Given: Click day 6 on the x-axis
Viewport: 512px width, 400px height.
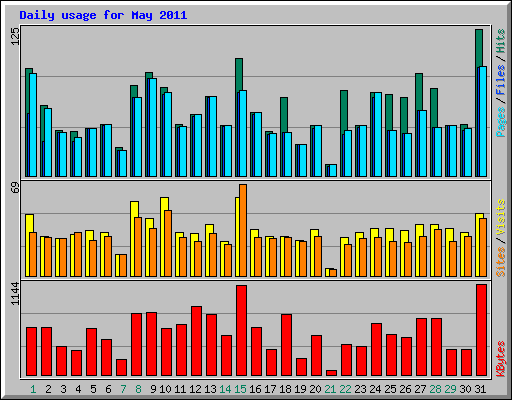Looking at the screenshot, I should point(108,389).
